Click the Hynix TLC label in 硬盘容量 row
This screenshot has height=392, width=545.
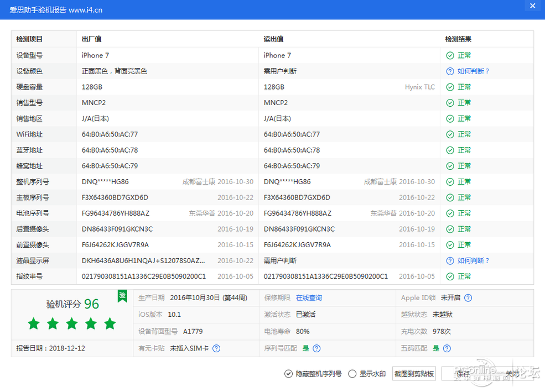pyautogui.click(x=420, y=87)
